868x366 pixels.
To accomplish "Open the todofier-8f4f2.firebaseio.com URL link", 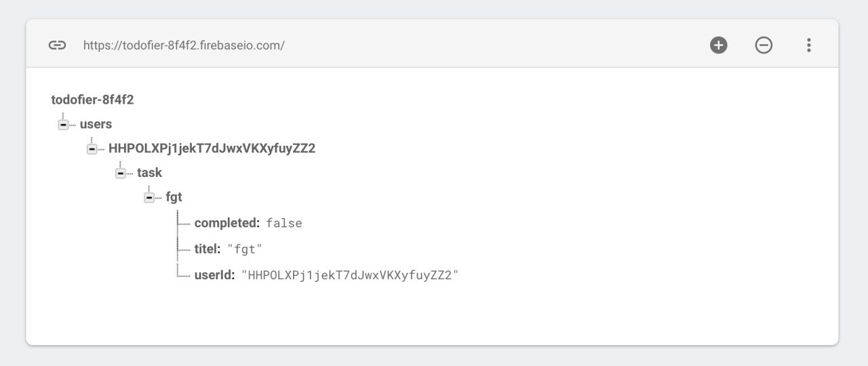I will click(x=184, y=45).
